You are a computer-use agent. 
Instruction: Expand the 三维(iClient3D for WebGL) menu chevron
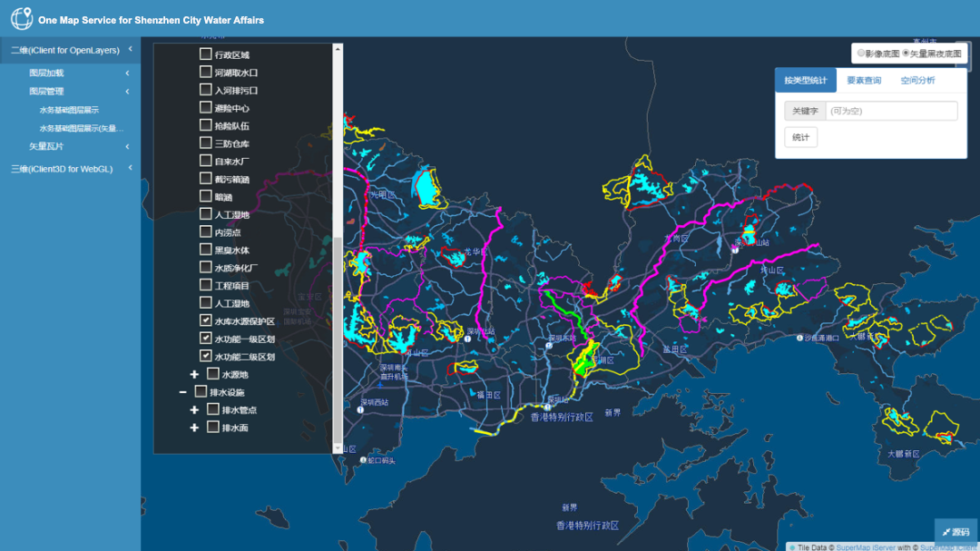pos(130,168)
